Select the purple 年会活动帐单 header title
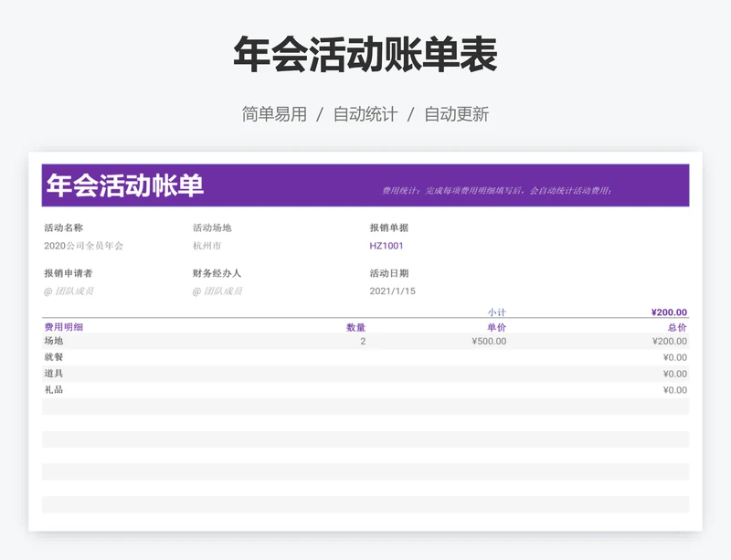This screenshot has width=731, height=560. click(124, 185)
